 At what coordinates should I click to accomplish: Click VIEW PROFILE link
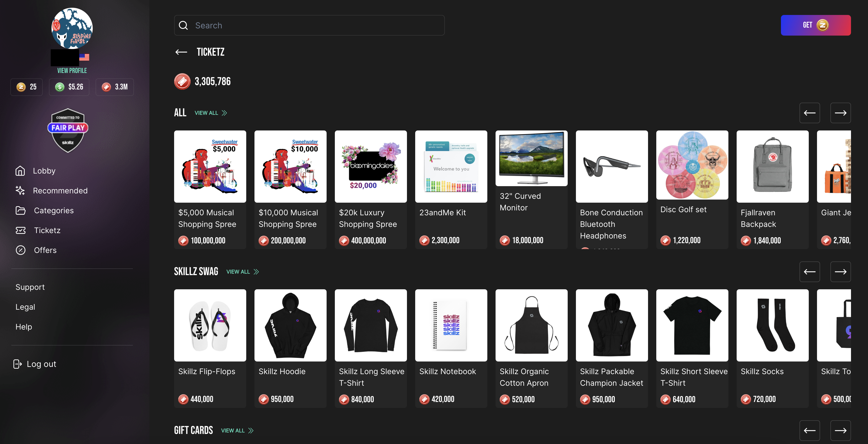(72, 70)
